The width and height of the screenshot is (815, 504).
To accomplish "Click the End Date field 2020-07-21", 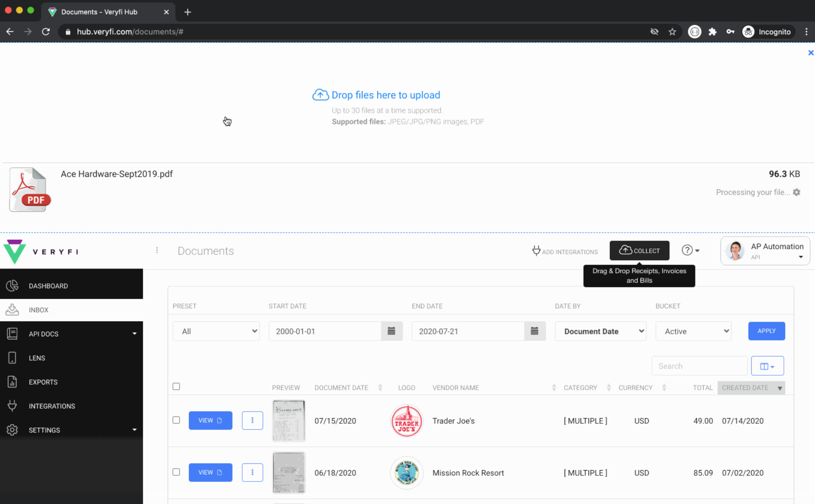I will (468, 331).
